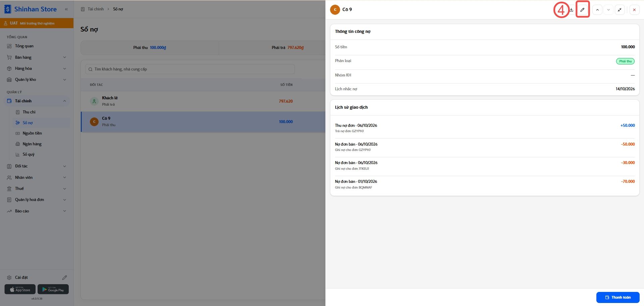This screenshot has width=644, height=306.
Task: Select the Nợ đơn bán 01/10/2026 transaction
Action: point(485,184)
